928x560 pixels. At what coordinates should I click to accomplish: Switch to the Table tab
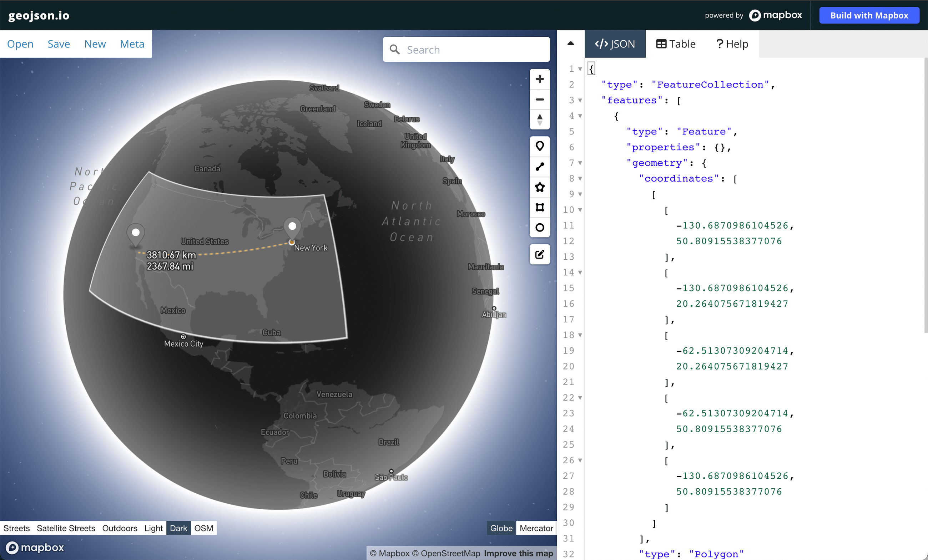675,44
